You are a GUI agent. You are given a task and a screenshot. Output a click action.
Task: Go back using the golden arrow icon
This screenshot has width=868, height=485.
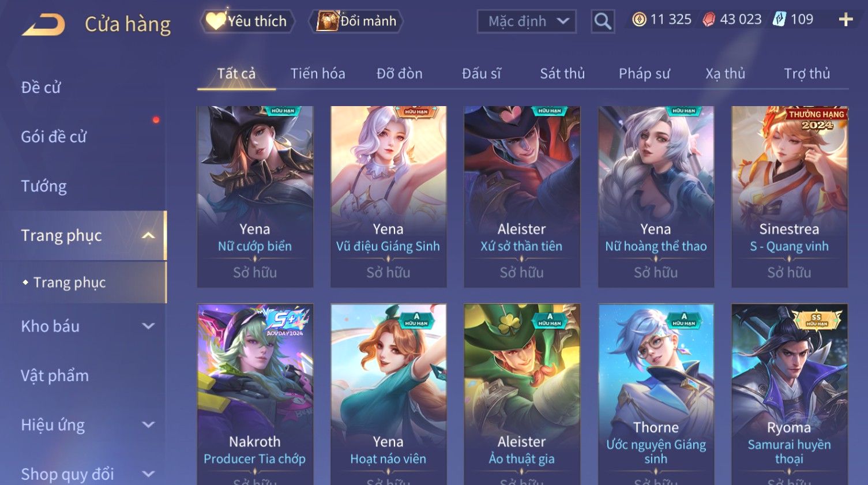(x=43, y=25)
